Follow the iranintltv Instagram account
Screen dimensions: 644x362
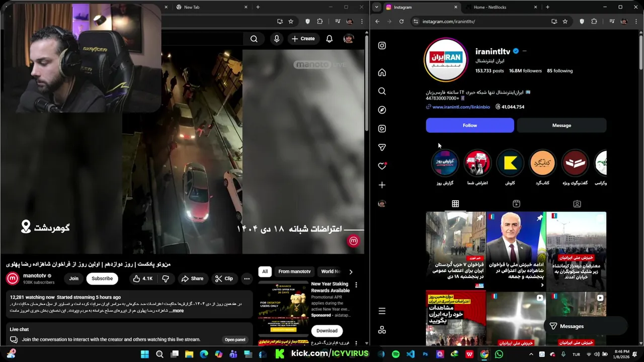point(470,125)
